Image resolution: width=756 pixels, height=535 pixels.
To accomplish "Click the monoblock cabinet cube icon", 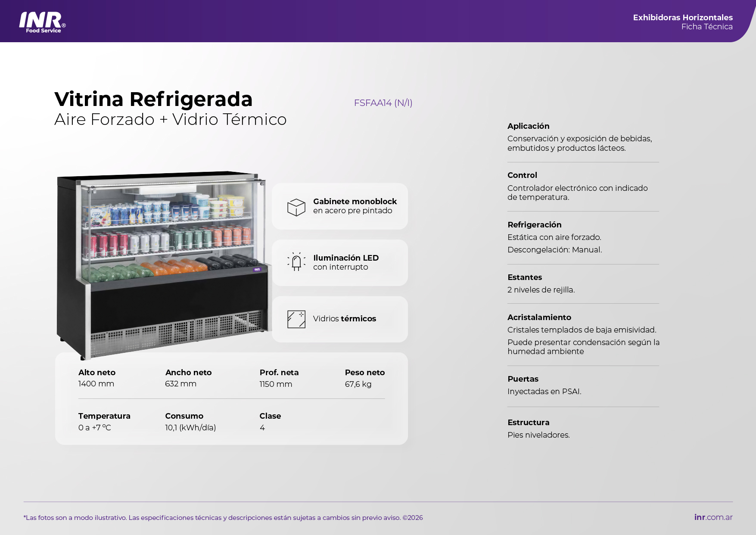I will (296, 207).
